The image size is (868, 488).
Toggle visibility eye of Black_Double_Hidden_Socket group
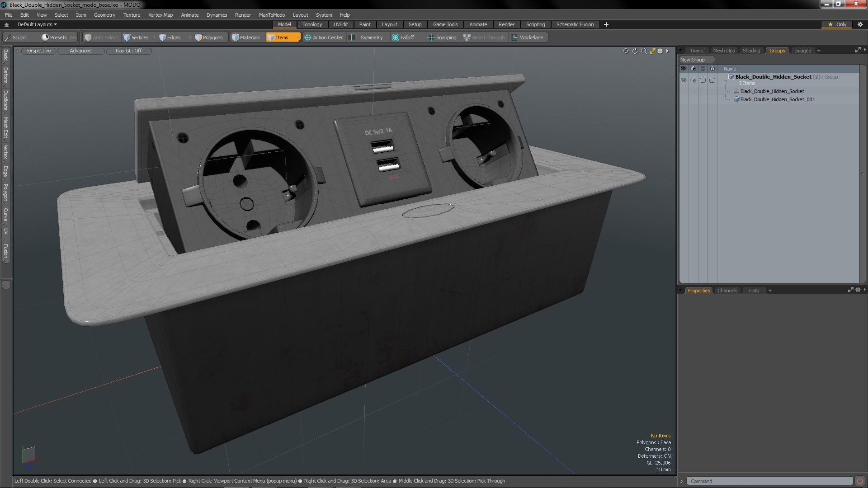(x=684, y=80)
